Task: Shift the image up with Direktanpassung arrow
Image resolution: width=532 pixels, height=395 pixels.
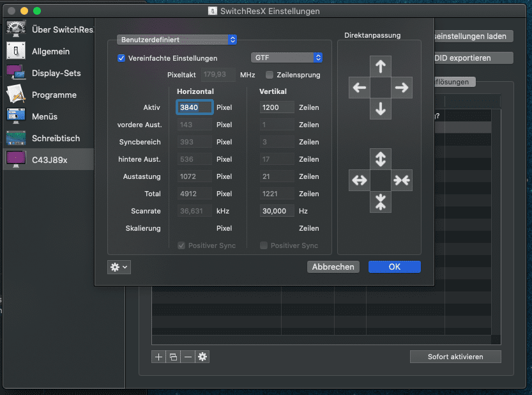Action: [x=381, y=66]
